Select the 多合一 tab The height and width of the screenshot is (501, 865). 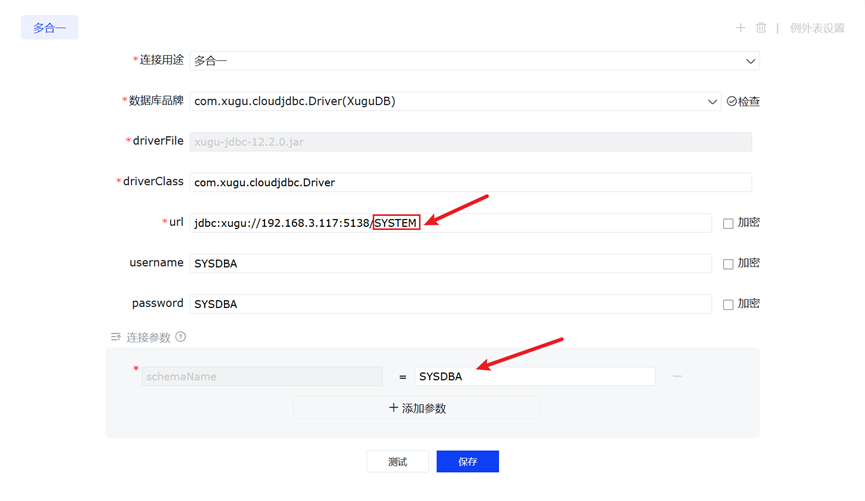click(50, 28)
